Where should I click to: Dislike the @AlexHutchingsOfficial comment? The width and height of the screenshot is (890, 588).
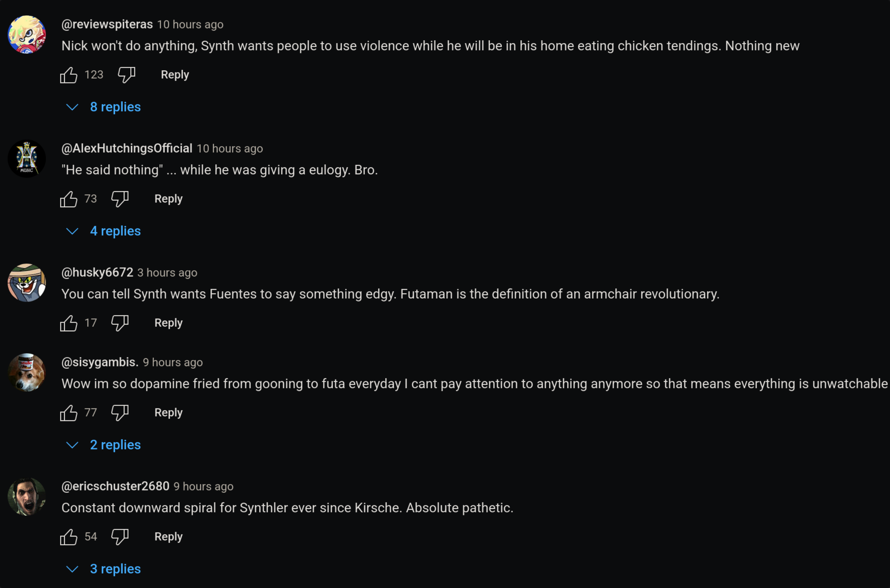pyautogui.click(x=120, y=199)
